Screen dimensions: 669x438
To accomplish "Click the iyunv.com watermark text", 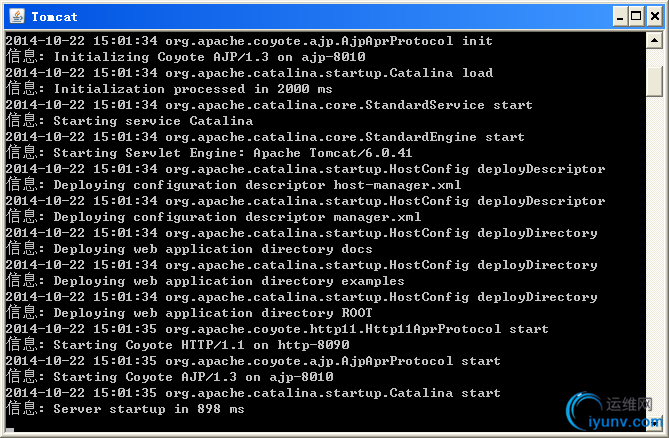I will click(x=625, y=422).
